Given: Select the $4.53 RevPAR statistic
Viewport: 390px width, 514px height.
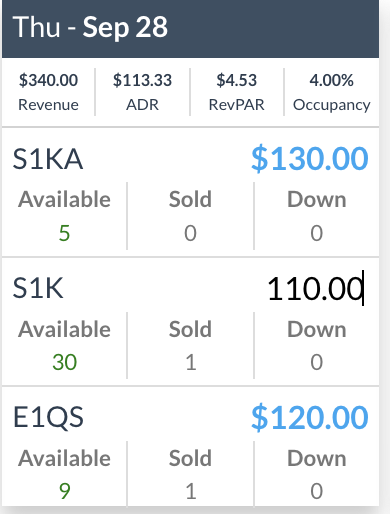Looking at the screenshot, I should [x=237, y=92].
